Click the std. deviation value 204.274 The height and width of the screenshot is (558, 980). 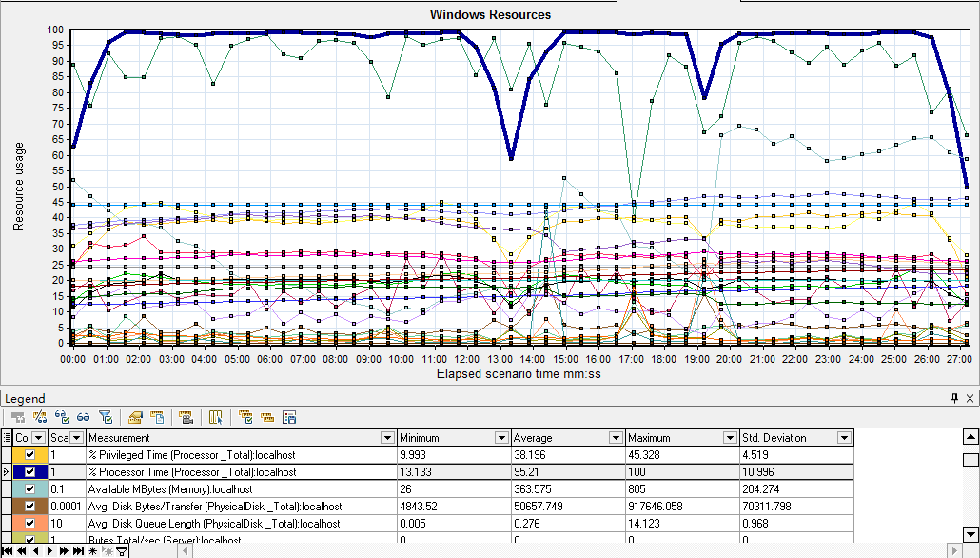761,489
